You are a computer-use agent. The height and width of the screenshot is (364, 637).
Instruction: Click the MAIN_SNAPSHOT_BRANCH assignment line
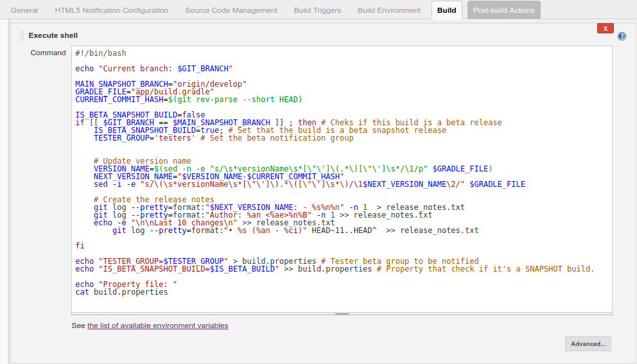(161, 84)
